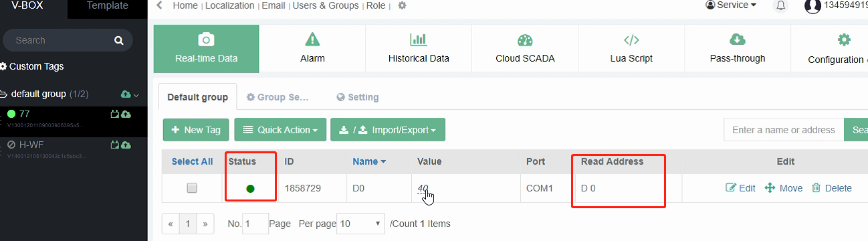Click the green status dot of tag D0
The image size is (868, 241).
click(250, 189)
